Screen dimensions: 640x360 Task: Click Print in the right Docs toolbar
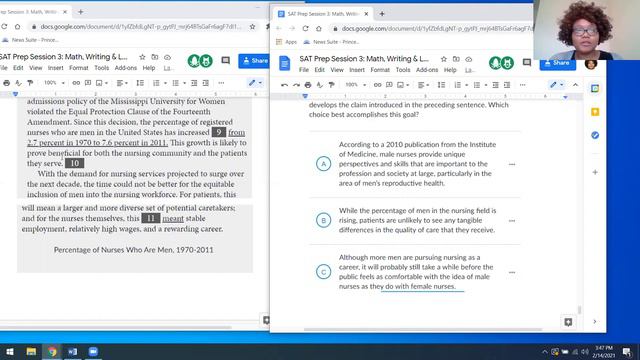coord(308,85)
